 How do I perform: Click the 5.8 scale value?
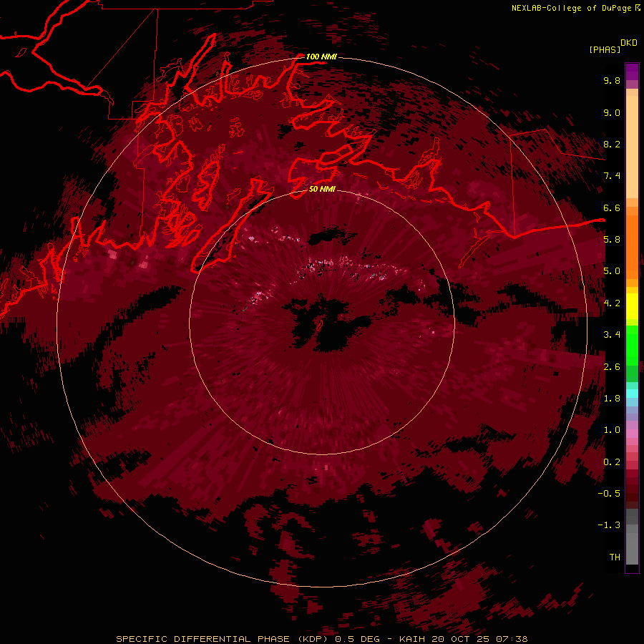click(612, 239)
